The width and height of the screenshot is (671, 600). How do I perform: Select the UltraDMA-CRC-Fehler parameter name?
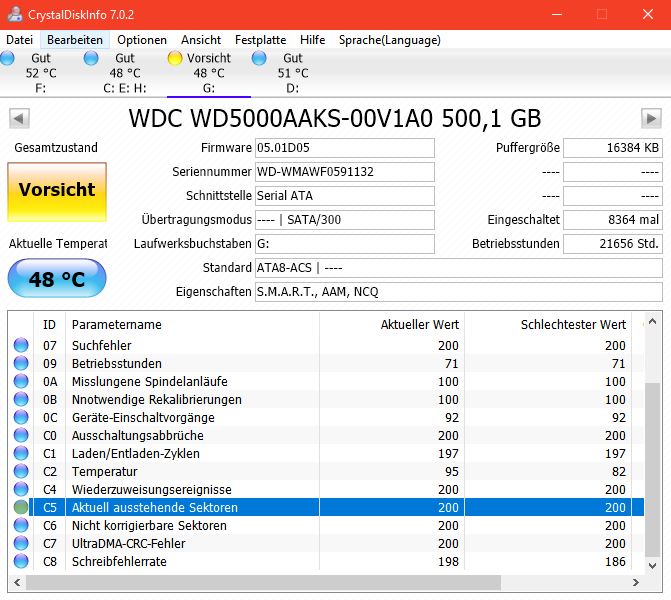(128, 544)
